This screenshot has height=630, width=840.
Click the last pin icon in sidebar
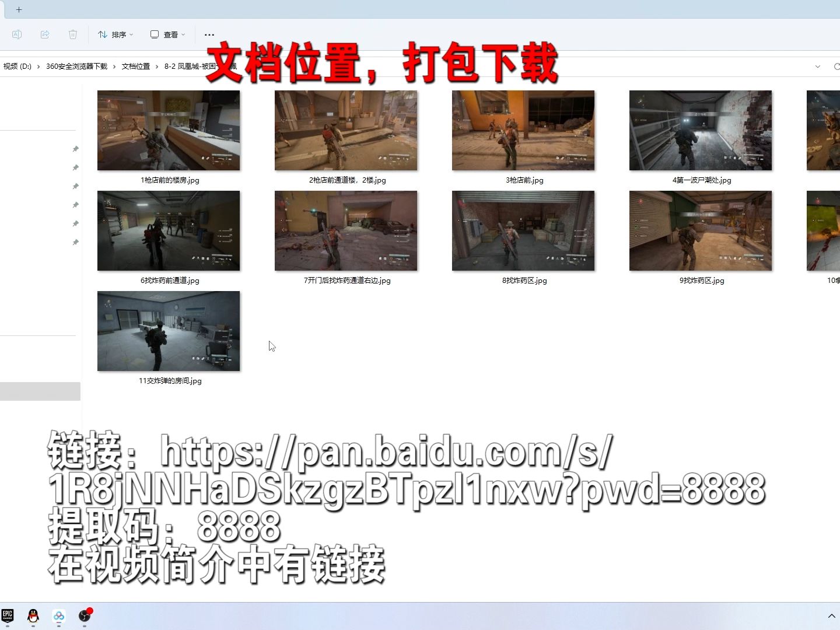75,243
